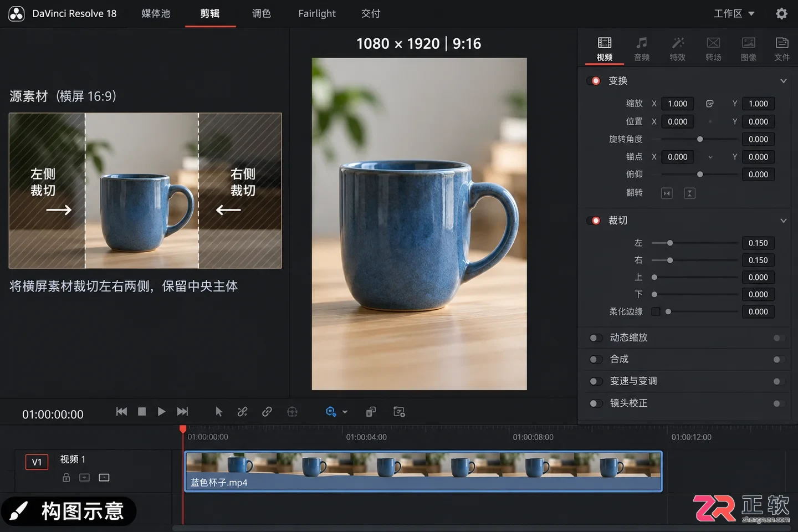The height and width of the screenshot is (532, 798).
Task: Open the 文件 inspector tab
Action: [x=782, y=49]
